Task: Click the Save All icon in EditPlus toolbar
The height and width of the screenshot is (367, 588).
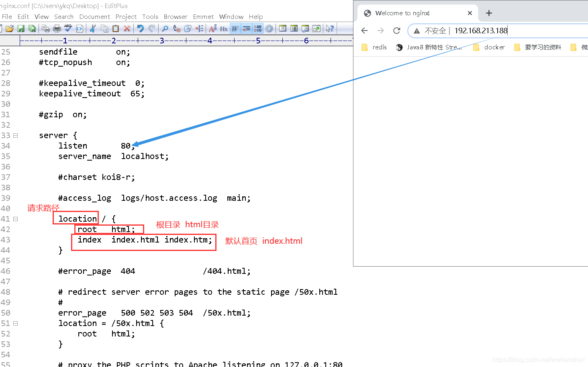Action: coord(32,29)
